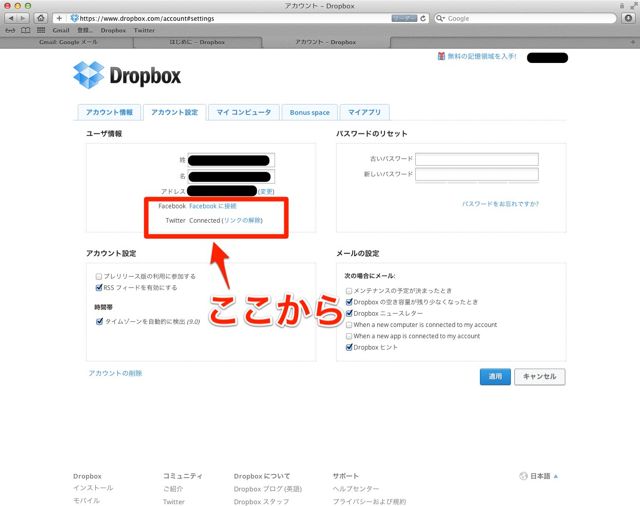Viewport: 640px width, 506px height.
Task: Toggle the タイムゾーンを自動的に検出 checkbox
Action: click(x=99, y=322)
